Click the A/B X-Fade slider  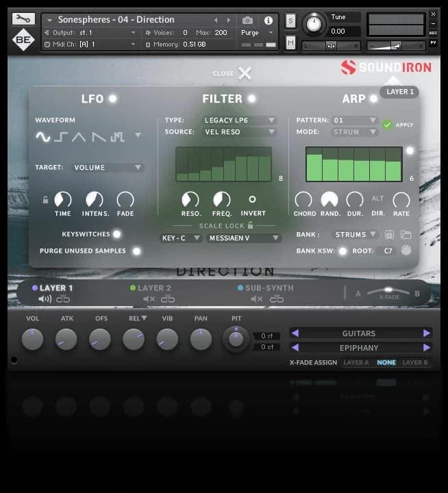point(388,290)
